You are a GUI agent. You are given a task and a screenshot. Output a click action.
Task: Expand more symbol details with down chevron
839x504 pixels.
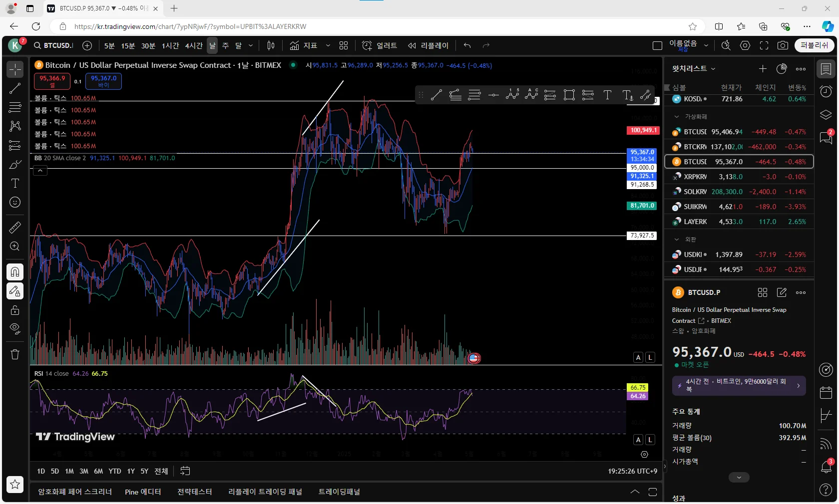[739, 478]
